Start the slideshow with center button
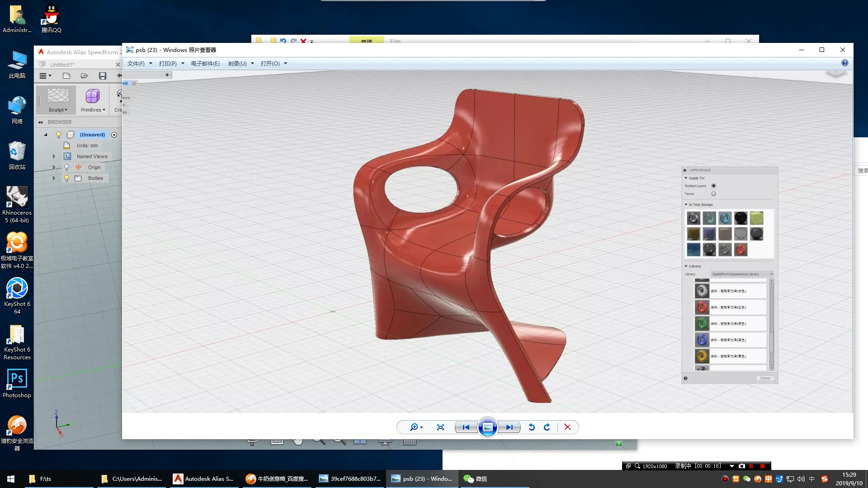Image resolution: width=868 pixels, height=488 pixels. tap(487, 427)
